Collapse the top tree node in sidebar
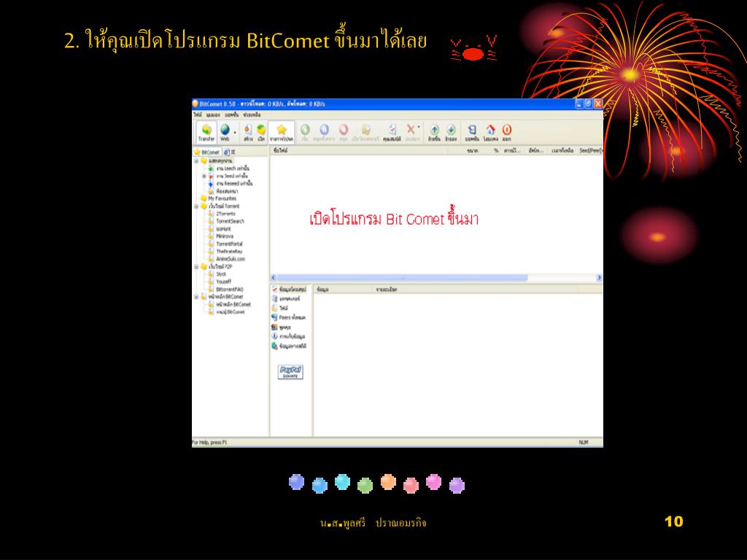747x560 pixels. tap(196, 161)
